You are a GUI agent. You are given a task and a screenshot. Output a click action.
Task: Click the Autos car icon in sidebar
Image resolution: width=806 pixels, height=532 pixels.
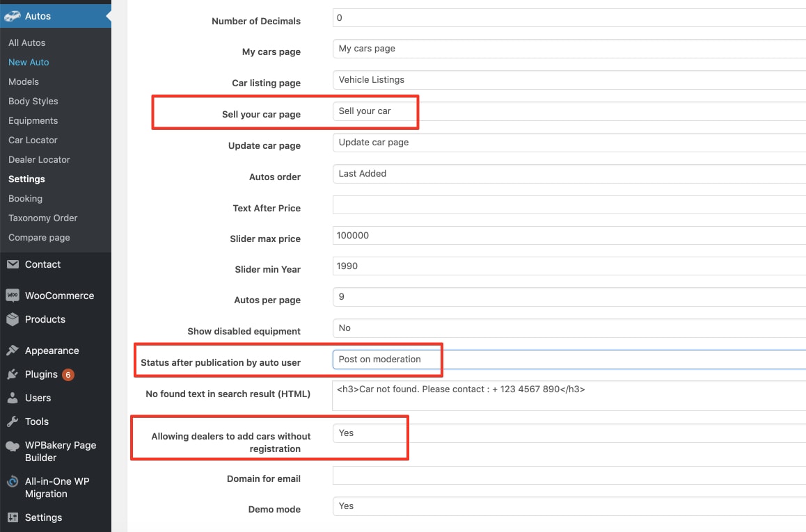click(x=13, y=16)
